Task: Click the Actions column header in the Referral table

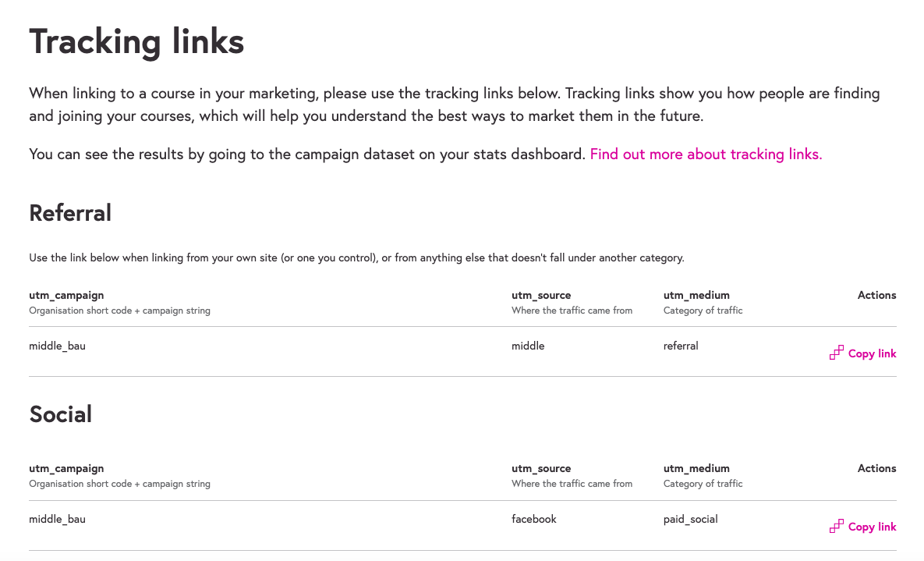Action: tap(876, 296)
